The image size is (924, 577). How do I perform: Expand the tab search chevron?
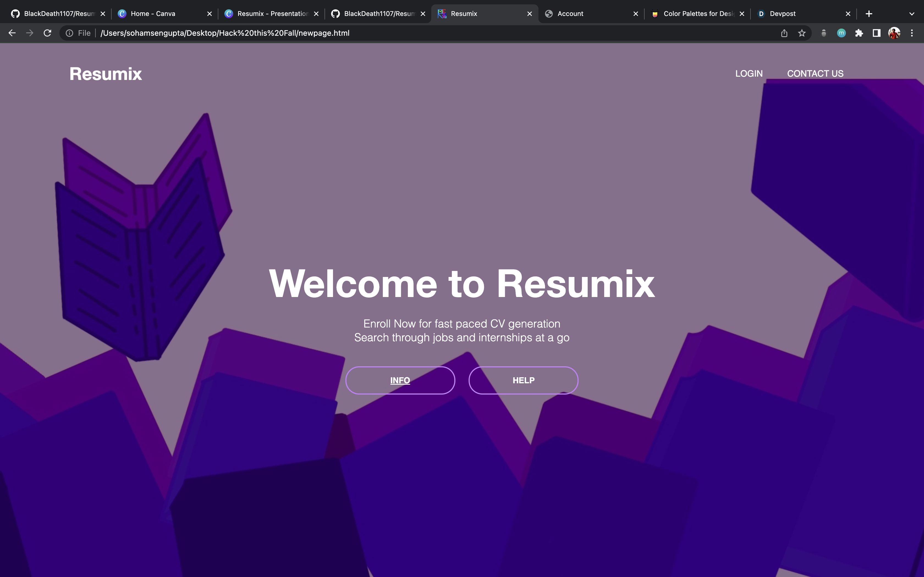coord(912,14)
